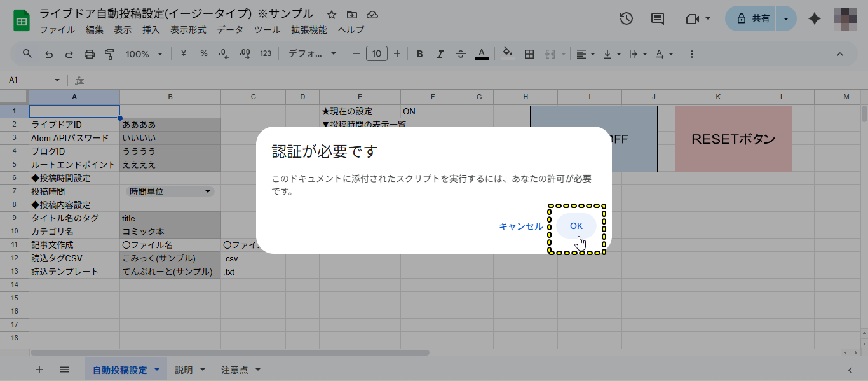Select the cell containing コミック本

170,232
